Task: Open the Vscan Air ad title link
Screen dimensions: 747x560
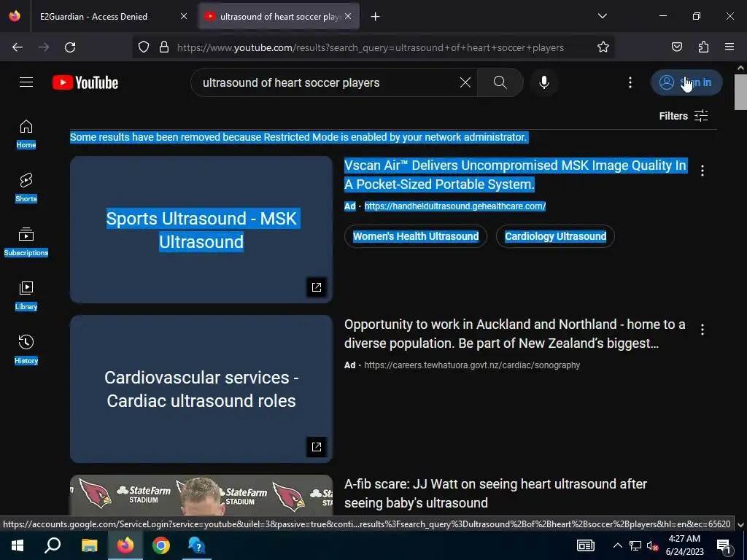Action: click(x=516, y=175)
